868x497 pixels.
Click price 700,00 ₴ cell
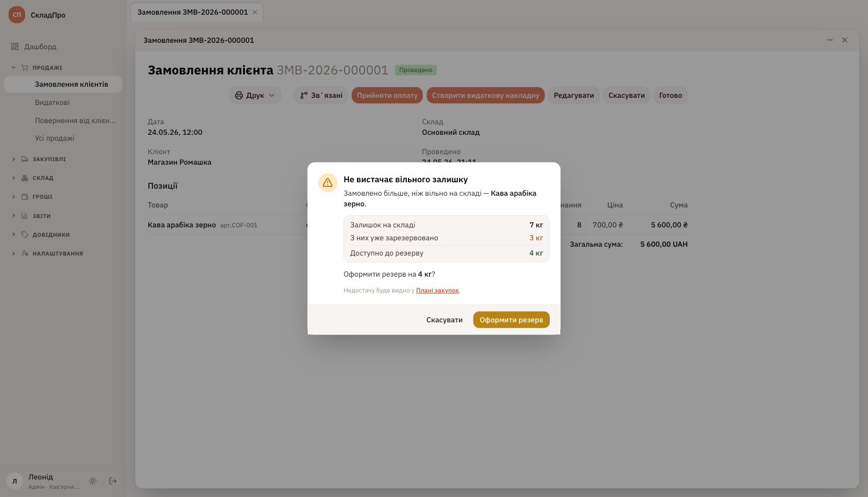(x=608, y=225)
